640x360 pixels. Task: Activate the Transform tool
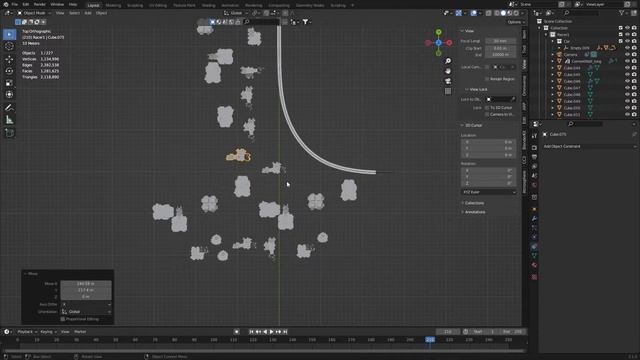pos(9,95)
